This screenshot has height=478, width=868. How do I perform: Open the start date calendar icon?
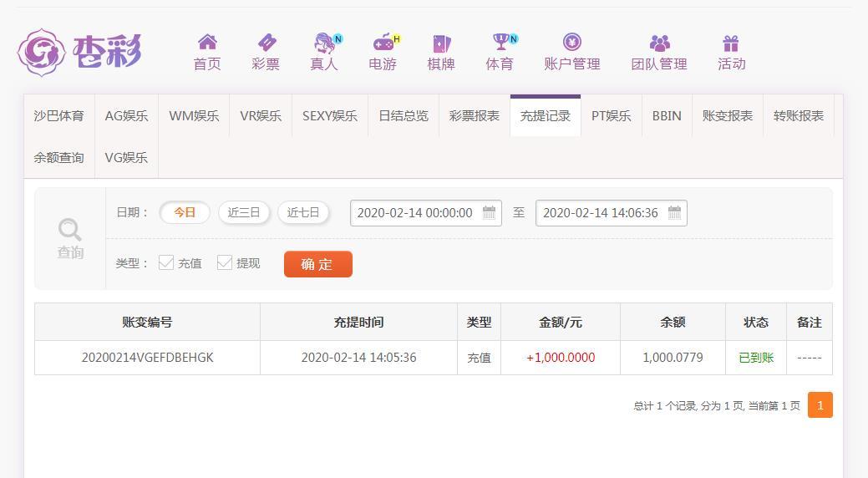(x=489, y=213)
